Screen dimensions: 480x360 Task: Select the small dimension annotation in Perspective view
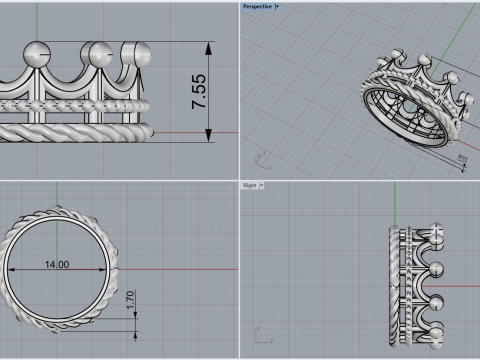click(x=462, y=158)
